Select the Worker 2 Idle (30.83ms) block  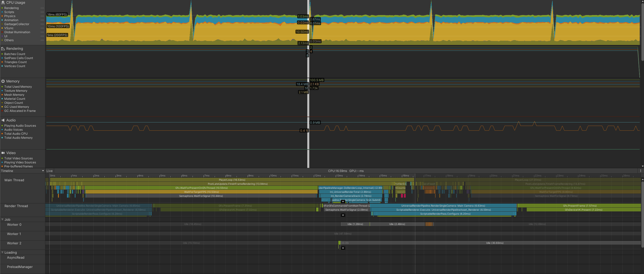click(x=495, y=243)
